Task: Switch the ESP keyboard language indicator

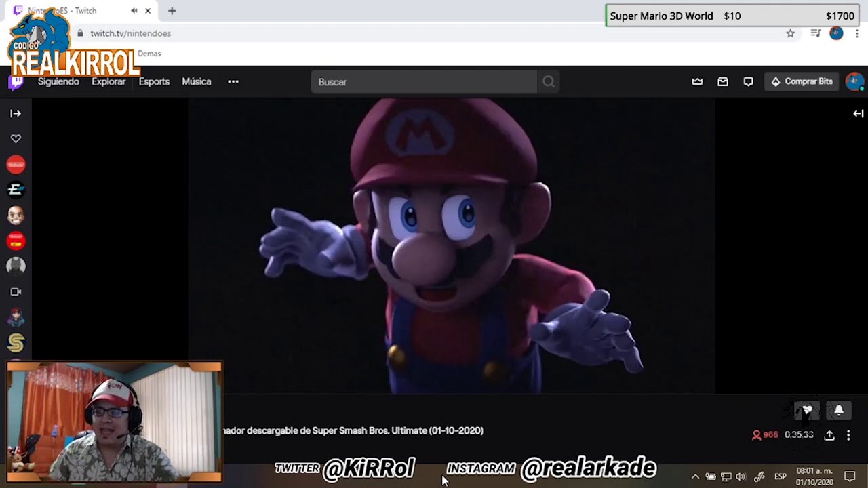Action: point(781,476)
